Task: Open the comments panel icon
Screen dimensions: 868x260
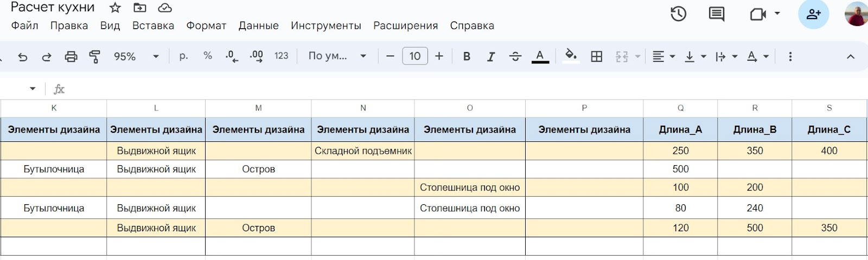Action: pos(716,14)
